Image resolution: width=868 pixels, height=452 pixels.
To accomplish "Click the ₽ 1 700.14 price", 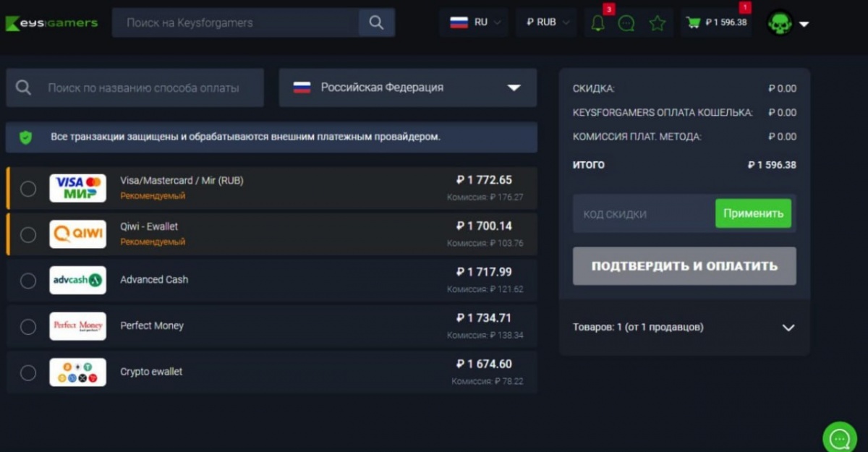I will tap(484, 226).
